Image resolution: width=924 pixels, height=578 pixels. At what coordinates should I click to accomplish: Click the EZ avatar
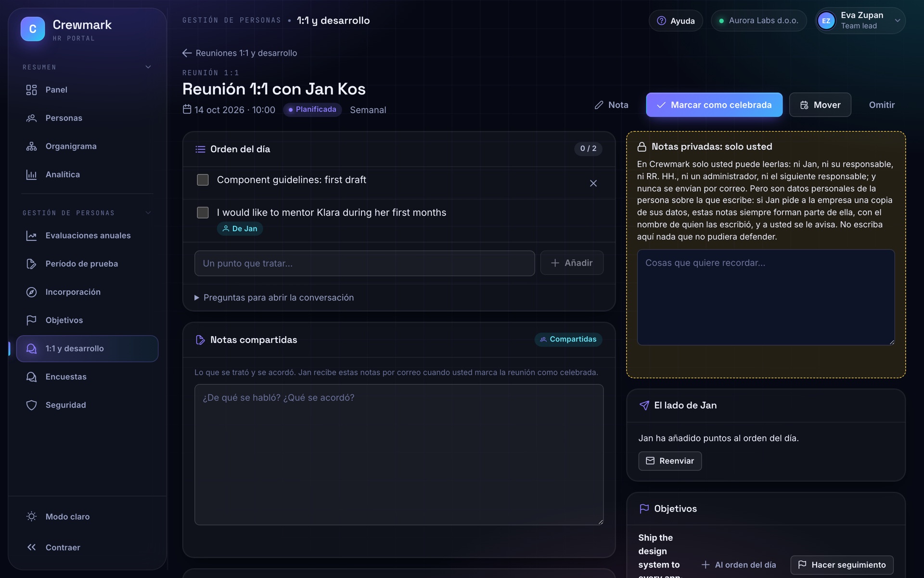point(826,21)
